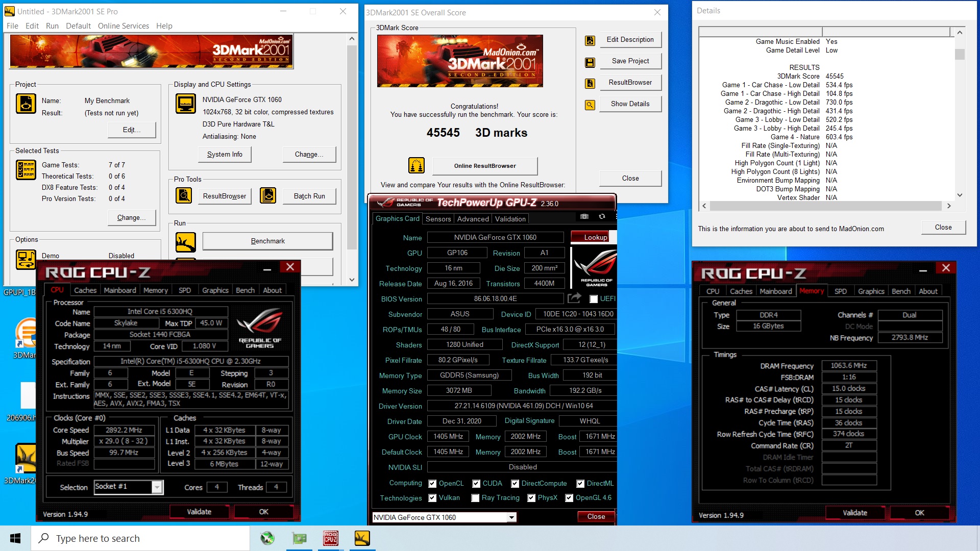Click the GPU-Z taskbar icon
Screen dimensions: 980x551
pyautogui.click(x=299, y=538)
